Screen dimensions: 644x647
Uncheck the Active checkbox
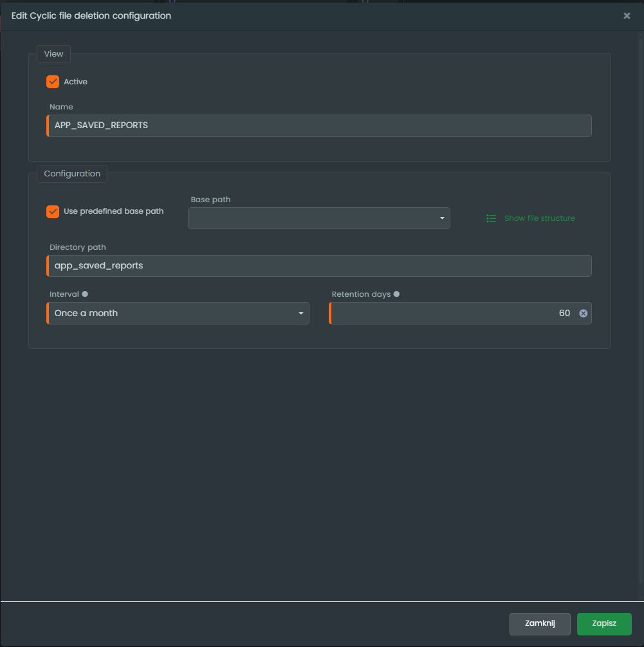point(53,82)
